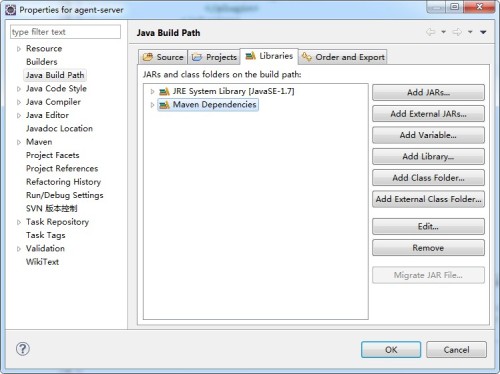The height and width of the screenshot is (374, 500).
Task: Open Run/Debug Settings page
Action: tap(65, 195)
